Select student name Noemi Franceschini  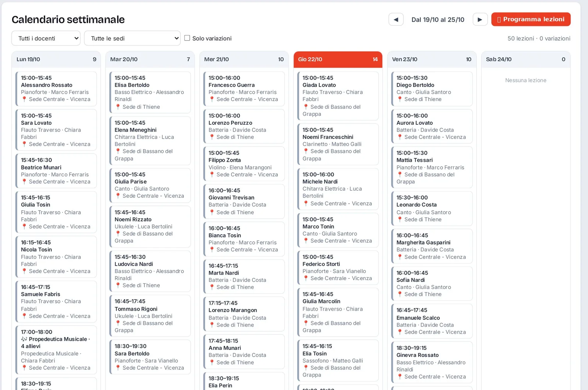328,137
